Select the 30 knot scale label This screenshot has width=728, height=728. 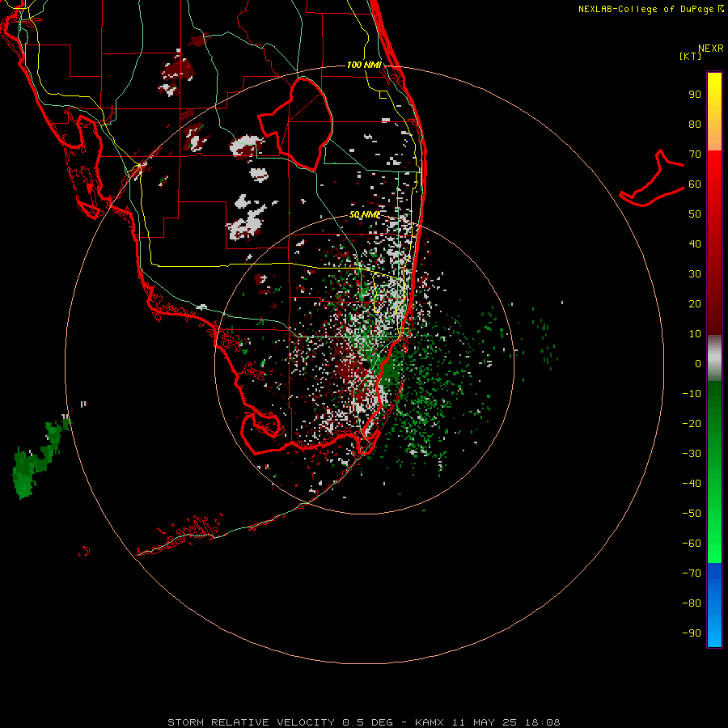coord(695,274)
